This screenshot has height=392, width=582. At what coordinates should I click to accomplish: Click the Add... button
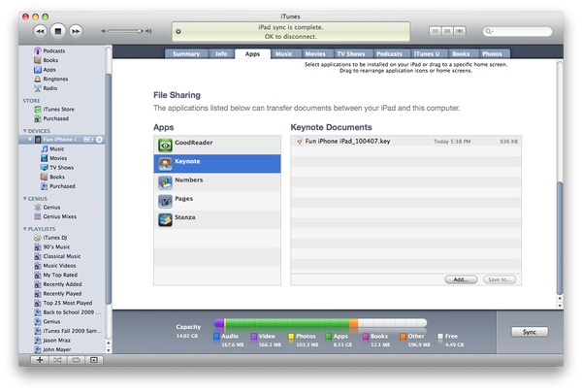tap(461, 279)
